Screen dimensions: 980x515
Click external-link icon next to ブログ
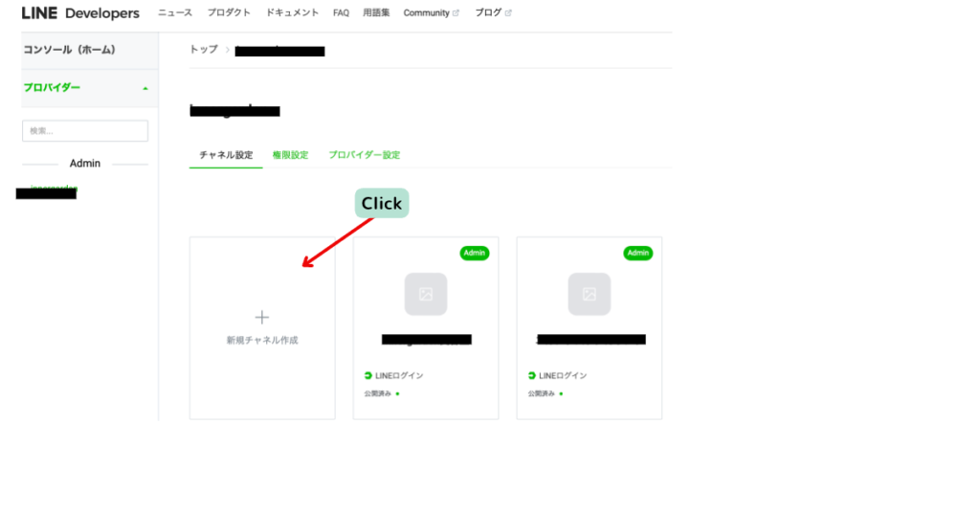point(508,12)
